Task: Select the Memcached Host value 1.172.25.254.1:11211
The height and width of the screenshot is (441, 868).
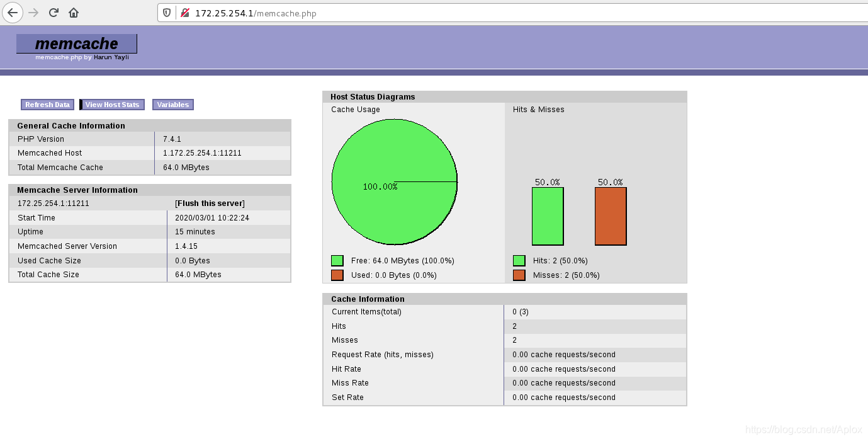Action: click(202, 153)
